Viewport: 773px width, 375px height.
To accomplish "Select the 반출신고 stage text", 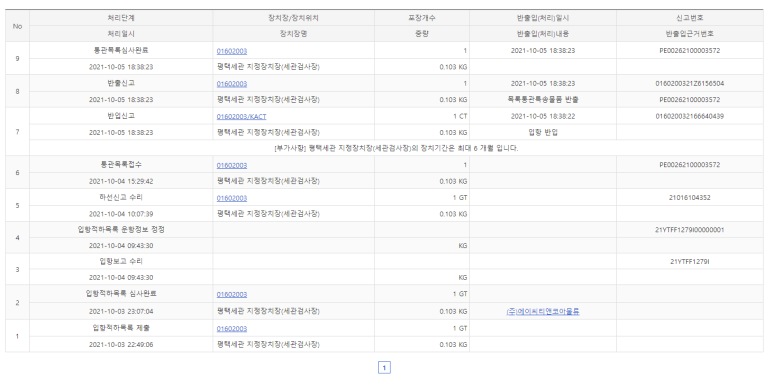I will tap(121, 83).
